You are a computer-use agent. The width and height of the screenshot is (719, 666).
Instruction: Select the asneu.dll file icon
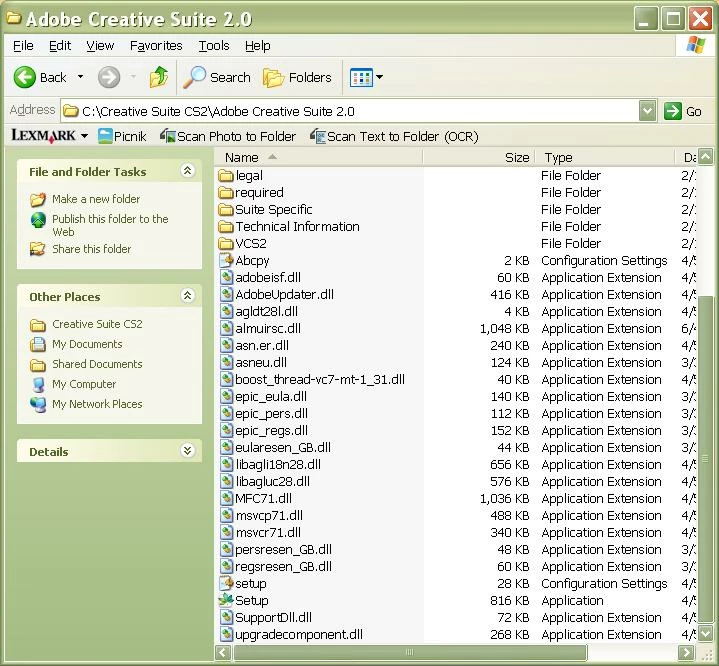click(226, 362)
